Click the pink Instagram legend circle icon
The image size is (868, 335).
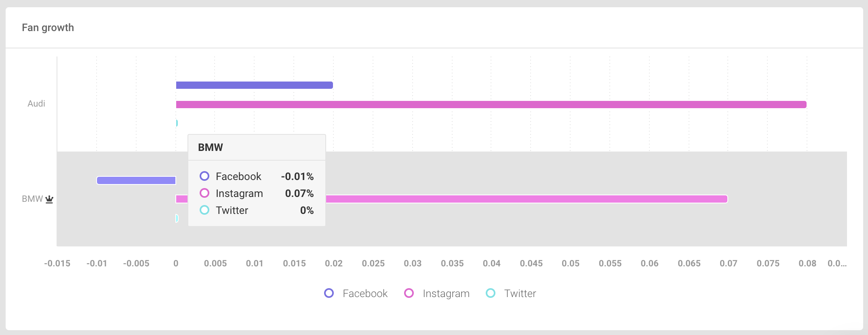point(409,293)
